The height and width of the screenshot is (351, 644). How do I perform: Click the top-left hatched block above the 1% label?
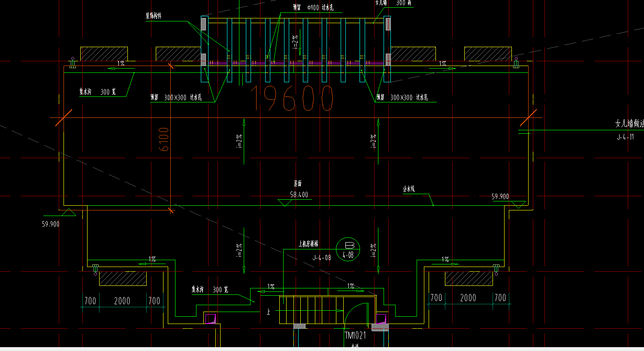coord(104,54)
